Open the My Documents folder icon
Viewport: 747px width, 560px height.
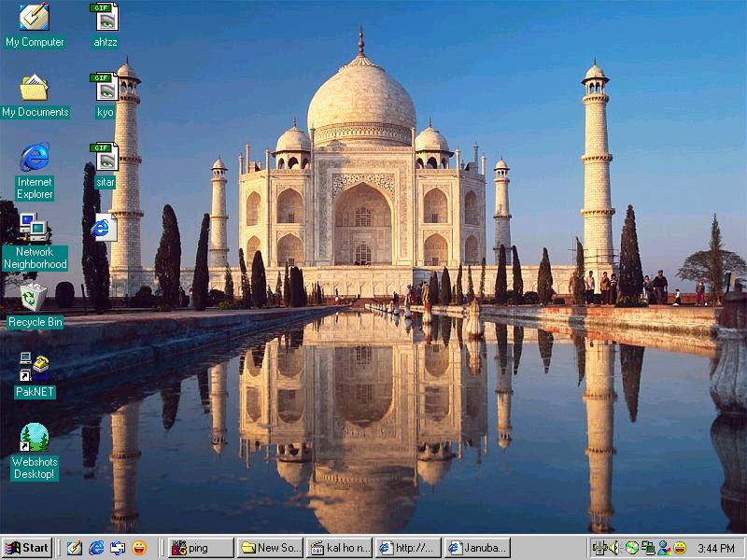(x=35, y=95)
